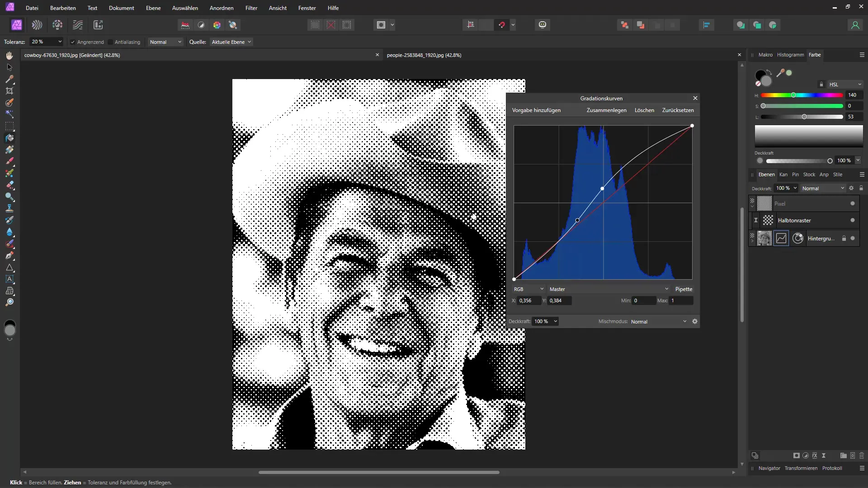Expand the Hintergrund layer children
This screenshot has height=488, width=868.
752,242
